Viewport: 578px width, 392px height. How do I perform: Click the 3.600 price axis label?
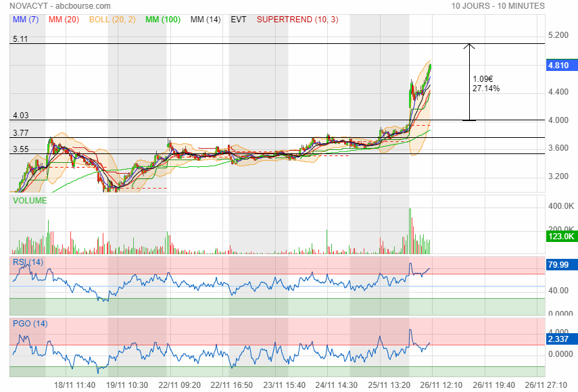(x=558, y=148)
